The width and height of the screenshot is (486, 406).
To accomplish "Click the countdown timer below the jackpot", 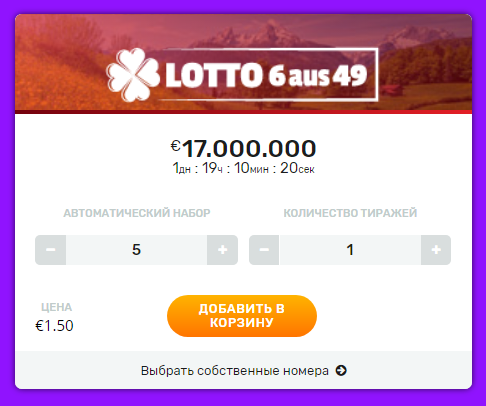I will pos(243,168).
